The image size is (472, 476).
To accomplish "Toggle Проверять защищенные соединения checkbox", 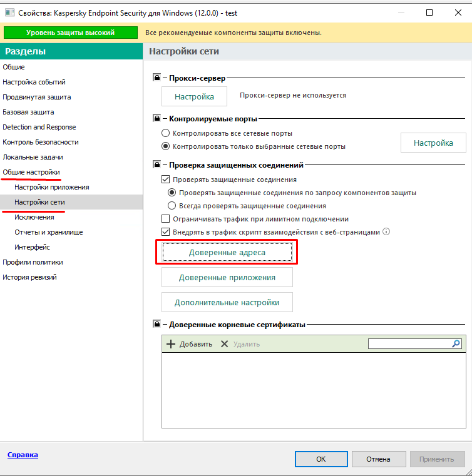I will click(x=165, y=180).
